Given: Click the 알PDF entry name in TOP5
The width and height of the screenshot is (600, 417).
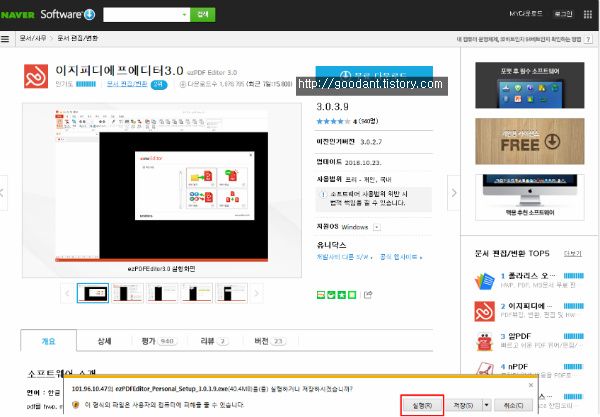Looking at the screenshot, I should [520, 336].
